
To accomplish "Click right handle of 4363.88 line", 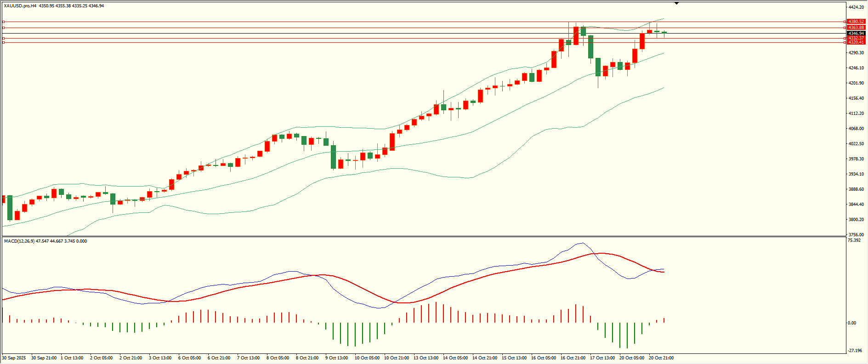I will pyautogui.click(x=845, y=28).
